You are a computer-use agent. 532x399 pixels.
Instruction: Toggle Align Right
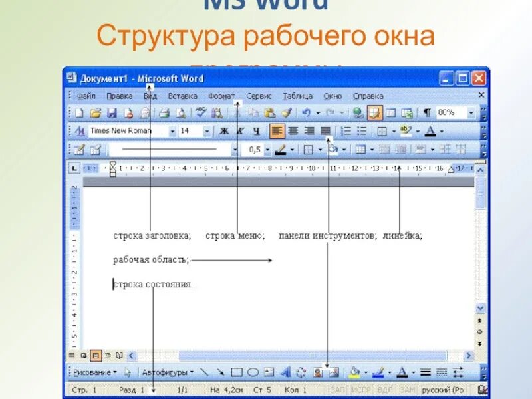point(309,131)
